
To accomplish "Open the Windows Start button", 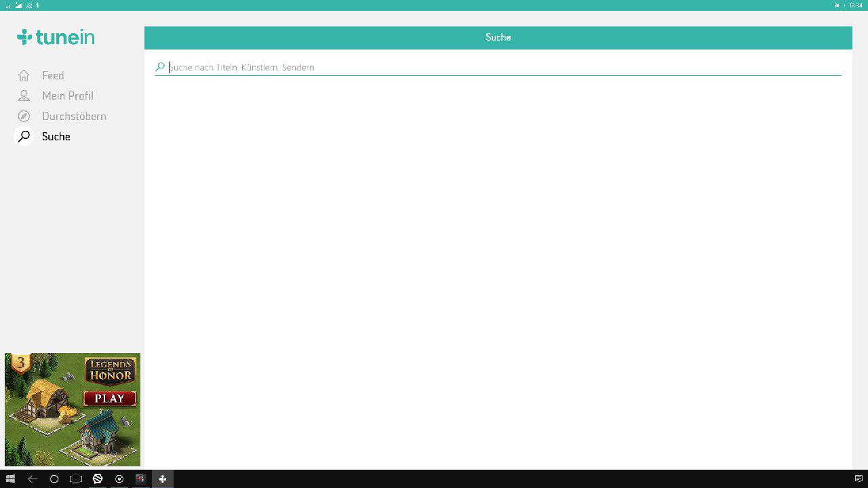I will pyautogui.click(x=10, y=479).
